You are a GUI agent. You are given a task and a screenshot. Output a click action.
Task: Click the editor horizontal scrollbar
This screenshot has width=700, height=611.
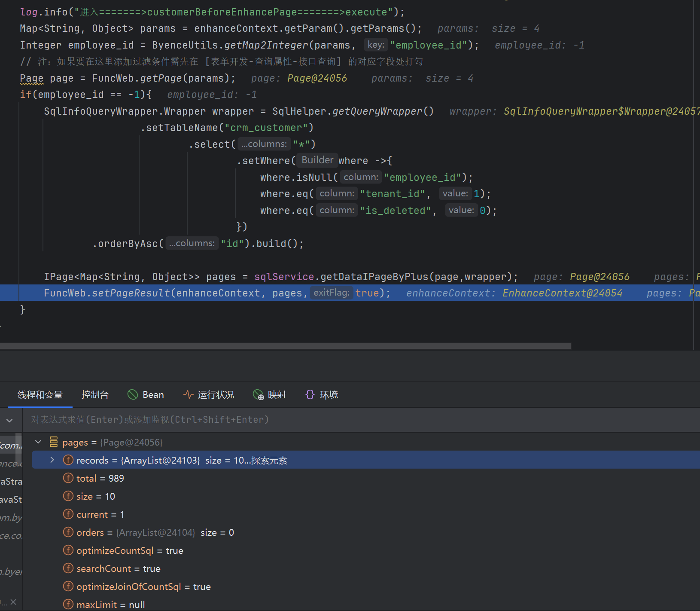(283, 346)
